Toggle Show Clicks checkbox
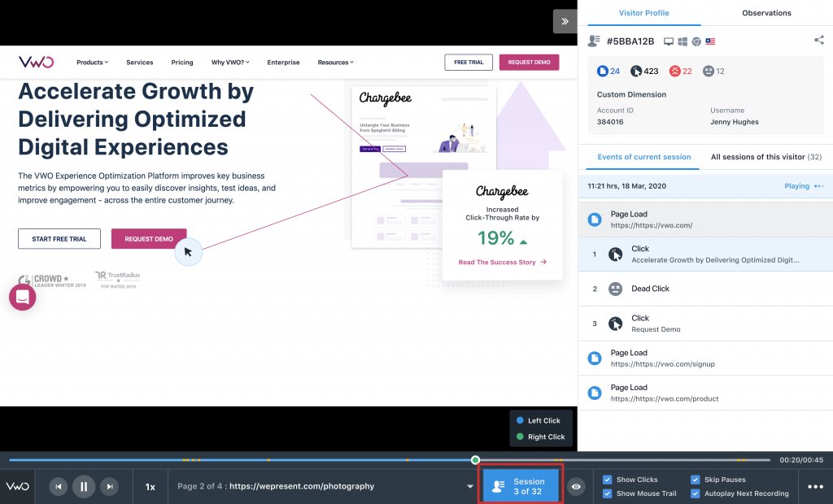Image resolution: width=833 pixels, height=504 pixels. pyautogui.click(x=607, y=480)
